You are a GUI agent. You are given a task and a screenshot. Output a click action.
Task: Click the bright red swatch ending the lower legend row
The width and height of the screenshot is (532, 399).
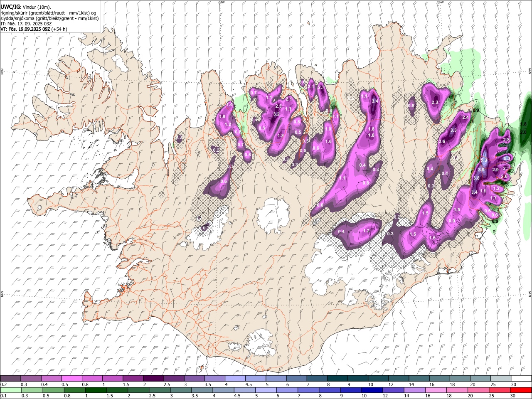(521, 390)
